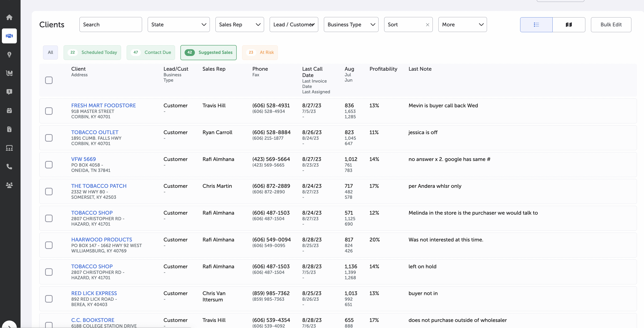Click the phone calls icon in sidebar
Viewport: 644px width, 328px height.
(9, 167)
